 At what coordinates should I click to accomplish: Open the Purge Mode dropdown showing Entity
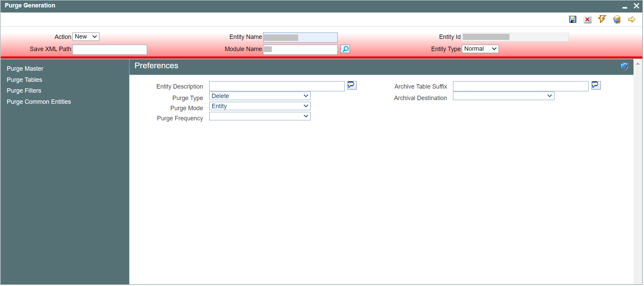tap(260, 106)
